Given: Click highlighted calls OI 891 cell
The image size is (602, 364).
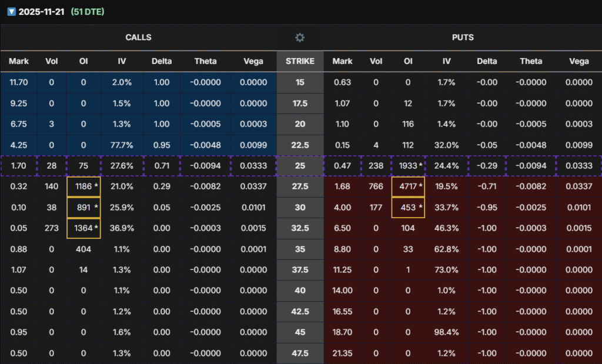Looking at the screenshot, I should [83, 207].
